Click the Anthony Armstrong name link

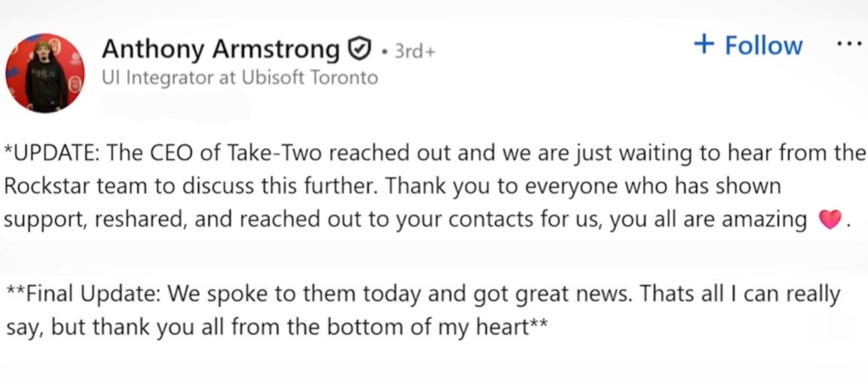point(221,49)
